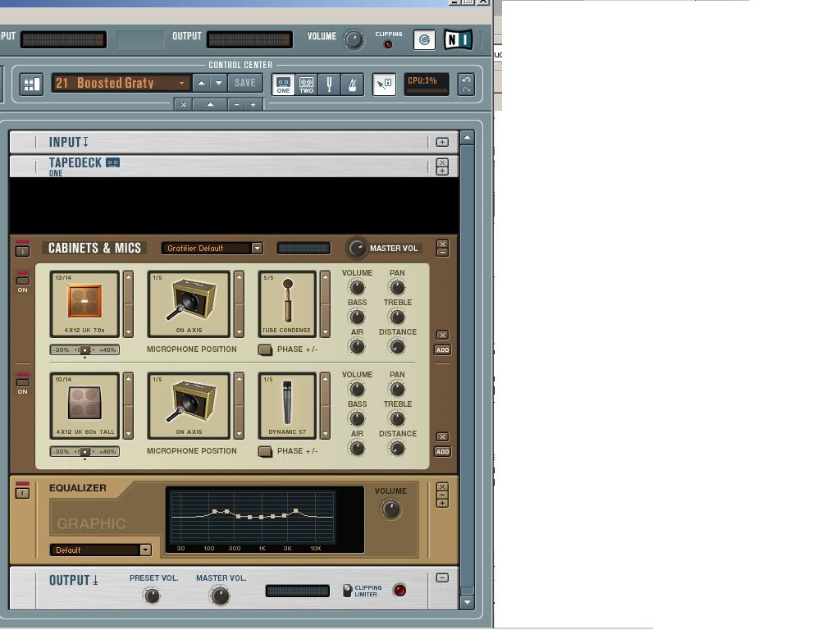Step to the previous preset with the up arrow
The image size is (840, 630).
point(201,83)
